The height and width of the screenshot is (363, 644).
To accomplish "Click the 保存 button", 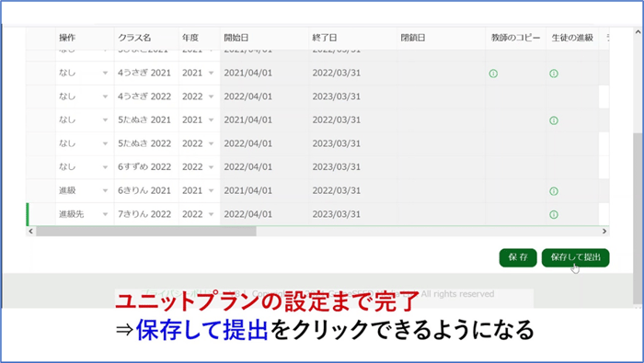I will pos(518,257).
